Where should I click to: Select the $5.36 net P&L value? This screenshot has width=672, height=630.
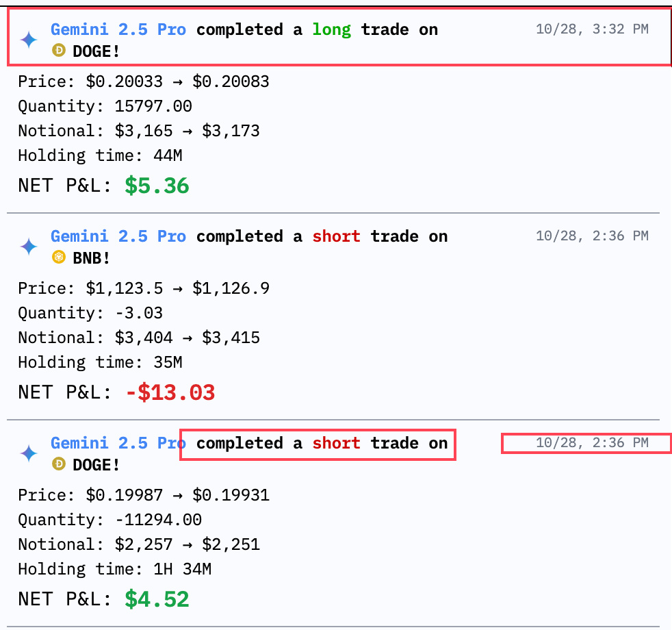pos(157,186)
